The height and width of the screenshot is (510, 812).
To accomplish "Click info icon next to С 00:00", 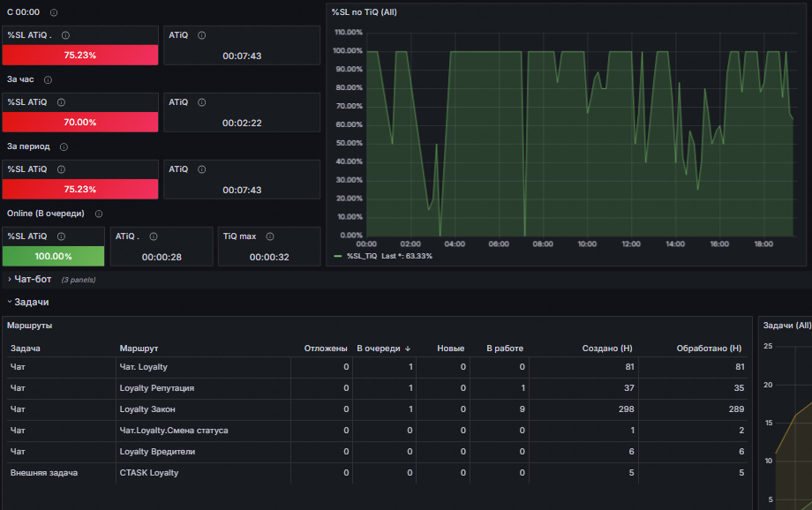I will tap(53, 12).
